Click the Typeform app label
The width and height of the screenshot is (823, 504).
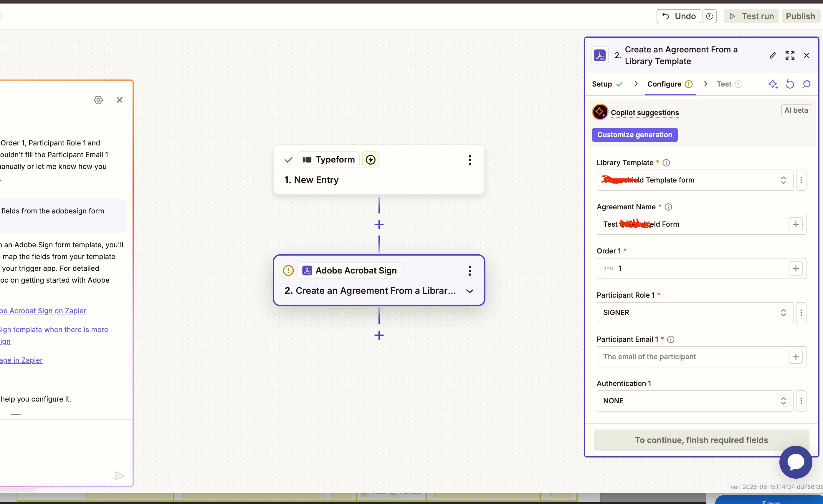(x=329, y=160)
